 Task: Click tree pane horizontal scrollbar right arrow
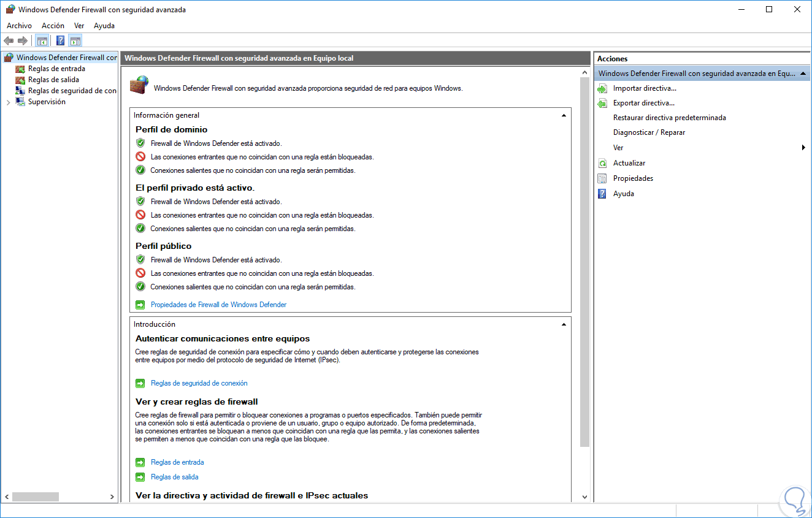click(112, 497)
